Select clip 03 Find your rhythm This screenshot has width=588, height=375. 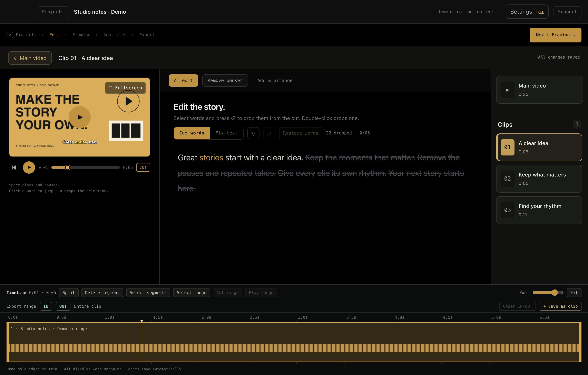point(539,210)
